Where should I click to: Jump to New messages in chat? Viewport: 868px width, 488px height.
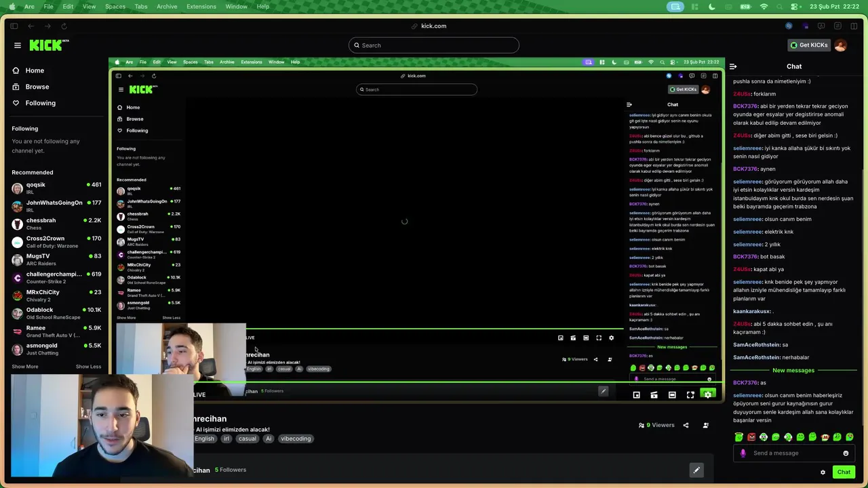tap(793, 370)
